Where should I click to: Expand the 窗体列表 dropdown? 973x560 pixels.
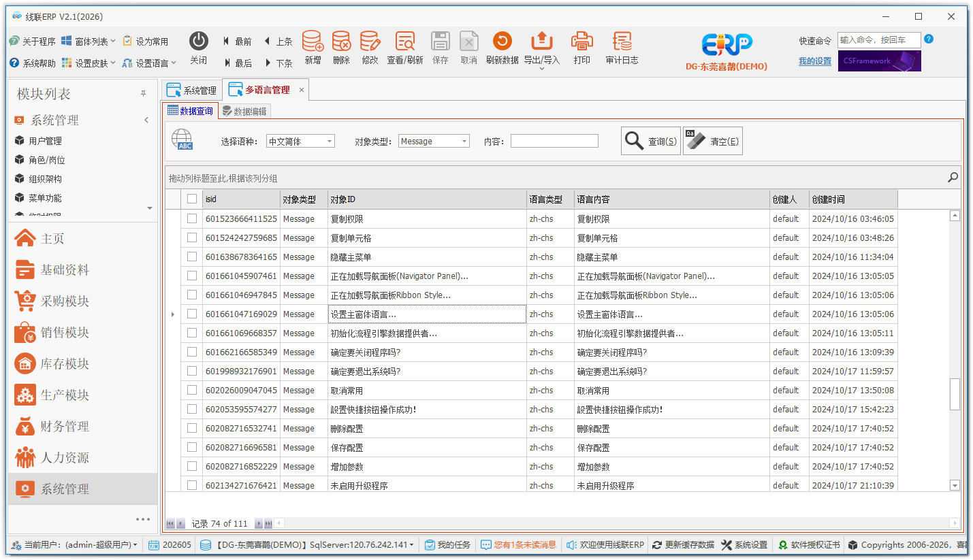point(113,42)
